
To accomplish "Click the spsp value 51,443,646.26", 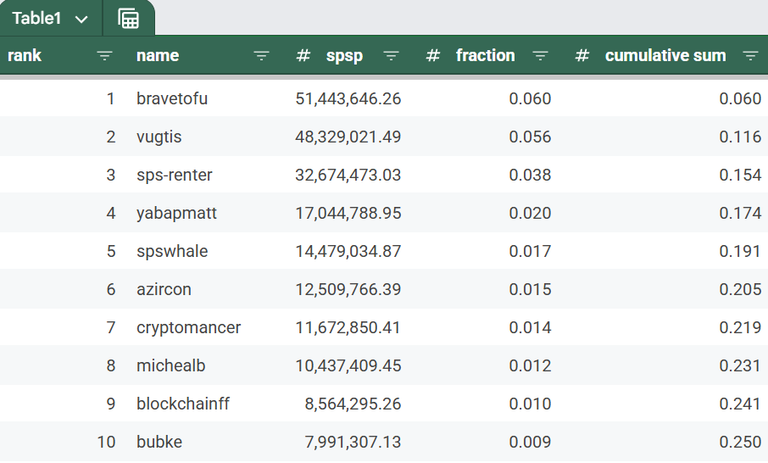I will (348, 98).
